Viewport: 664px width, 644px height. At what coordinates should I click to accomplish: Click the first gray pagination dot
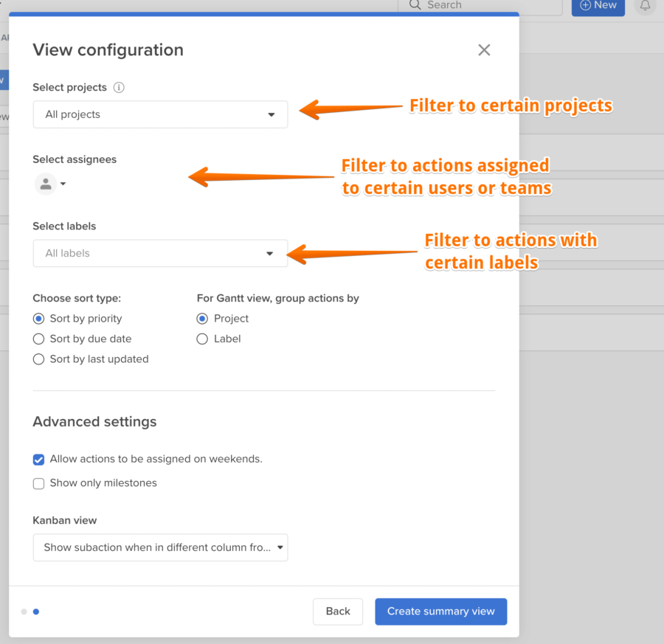point(24,612)
